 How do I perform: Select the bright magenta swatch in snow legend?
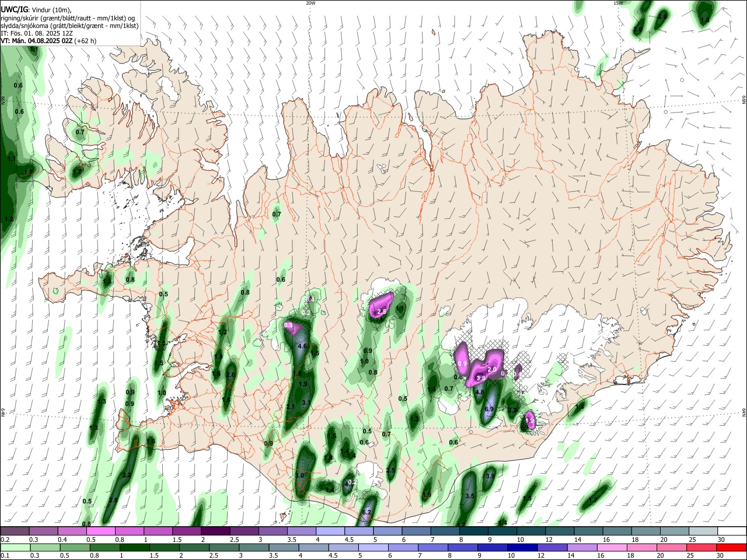pos(100,531)
